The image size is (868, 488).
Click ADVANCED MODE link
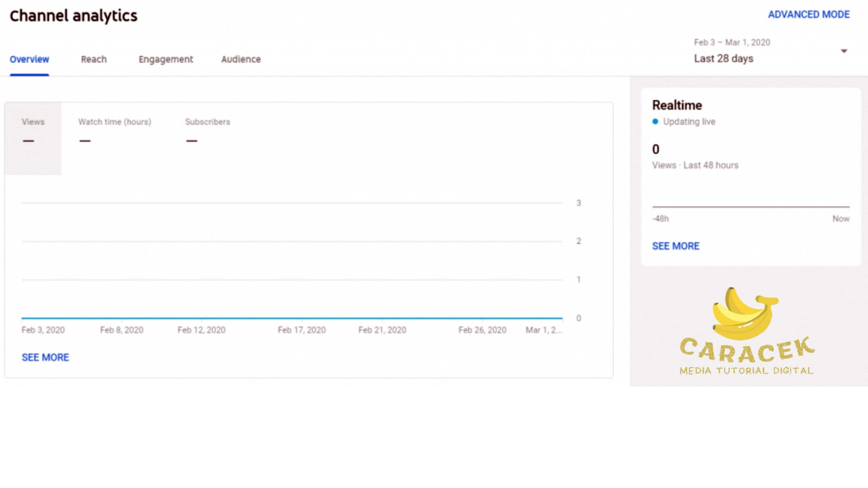809,15
